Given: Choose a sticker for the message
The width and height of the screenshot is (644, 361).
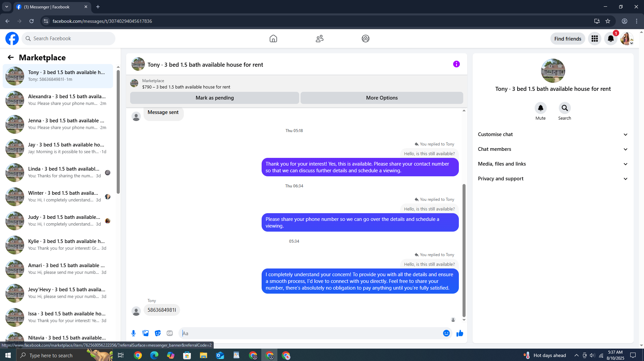Looking at the screenshot, I should pos(158,333).
